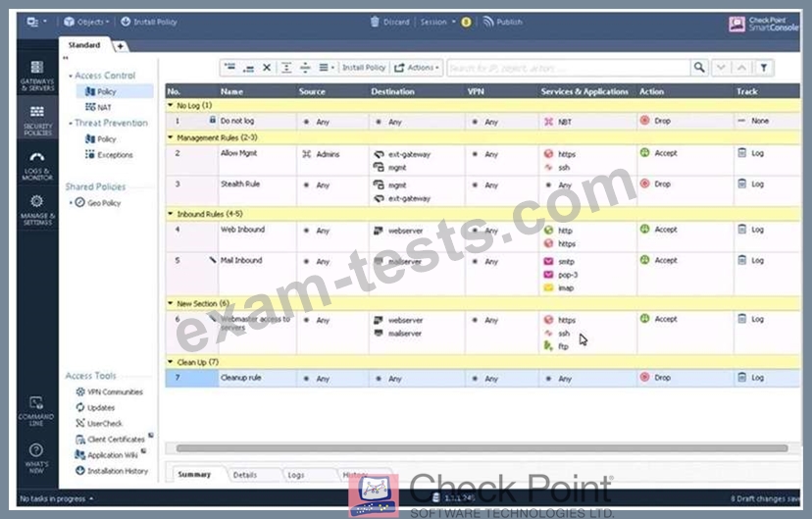Delete selected rule with X icon

267,68
